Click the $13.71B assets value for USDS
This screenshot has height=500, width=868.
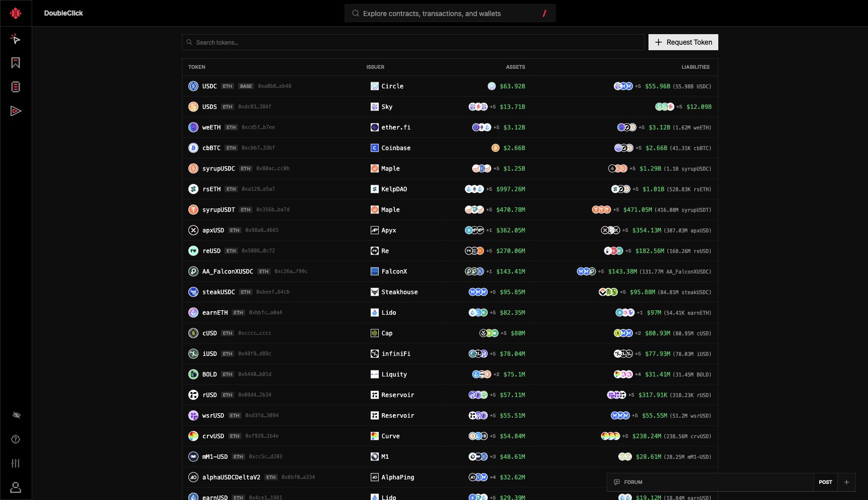(x=512, y=107)
